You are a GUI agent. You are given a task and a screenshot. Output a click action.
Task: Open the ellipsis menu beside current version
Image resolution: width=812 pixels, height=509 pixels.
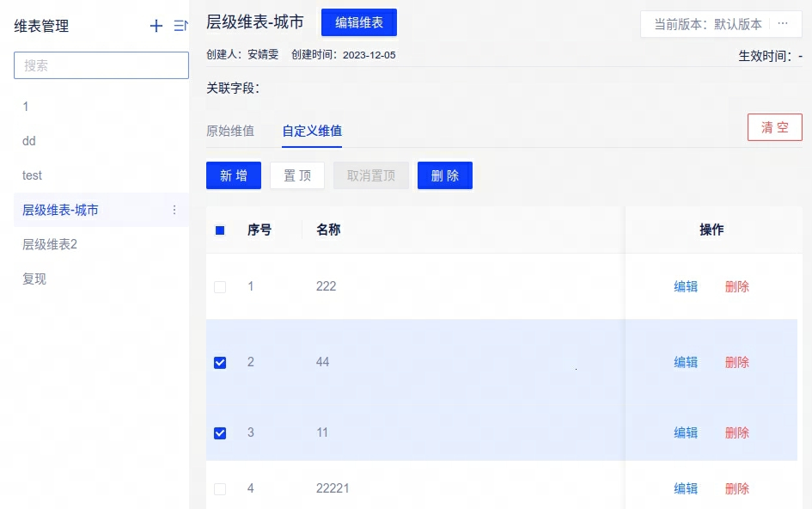783,24
